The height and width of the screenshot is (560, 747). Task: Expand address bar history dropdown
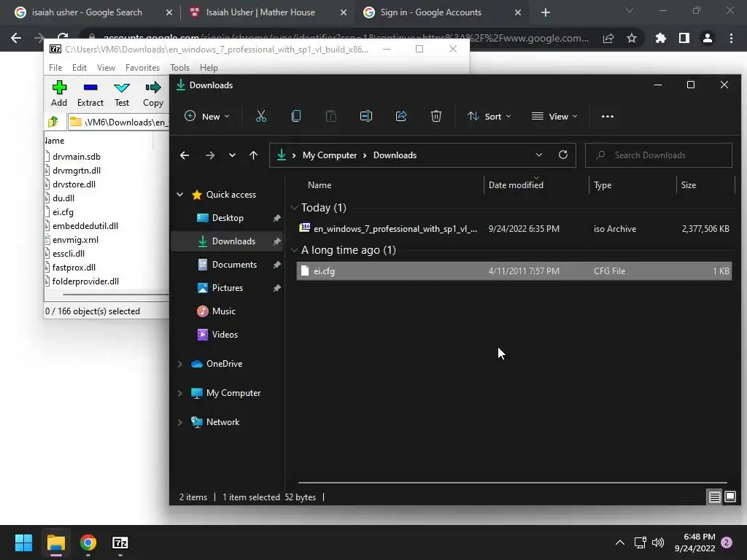(x=539, y=155)
